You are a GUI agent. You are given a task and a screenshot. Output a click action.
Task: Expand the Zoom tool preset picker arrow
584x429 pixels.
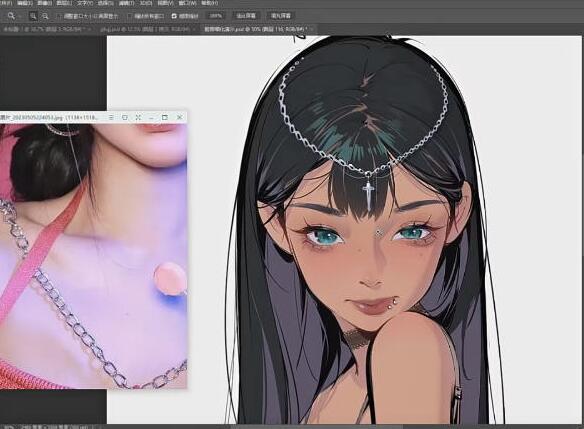19,16
